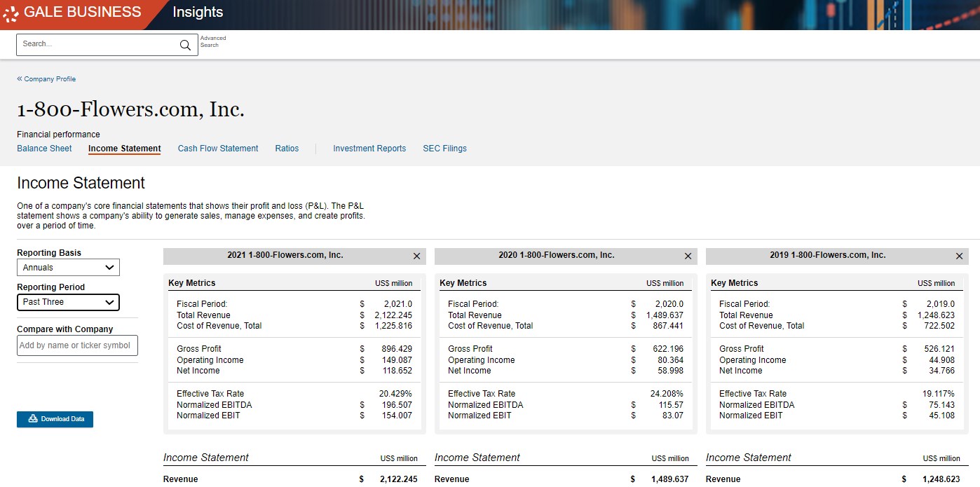Screen dimensions: 980x487
Task: Click the Download Data button
Action: pos(55,419)
